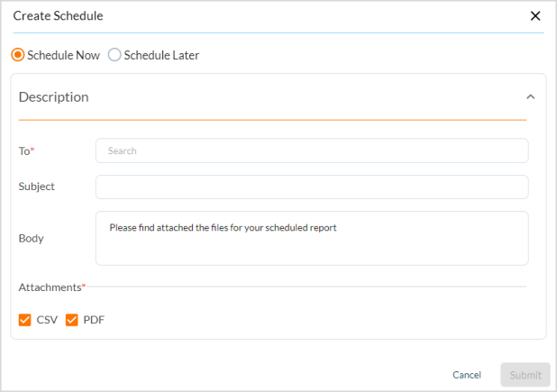Uncheck the CSV attachment checkbox

coord(25,320)
